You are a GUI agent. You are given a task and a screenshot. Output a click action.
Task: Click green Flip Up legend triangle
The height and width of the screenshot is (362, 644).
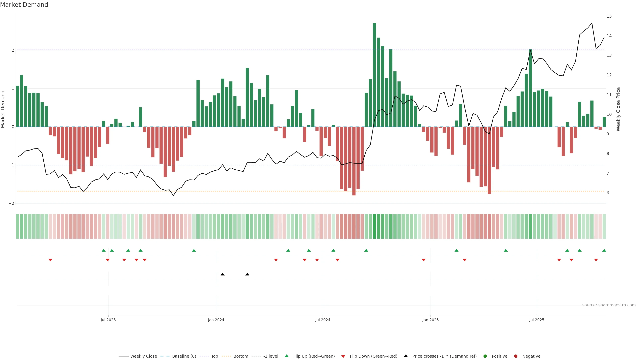click(x=287, y=356)
